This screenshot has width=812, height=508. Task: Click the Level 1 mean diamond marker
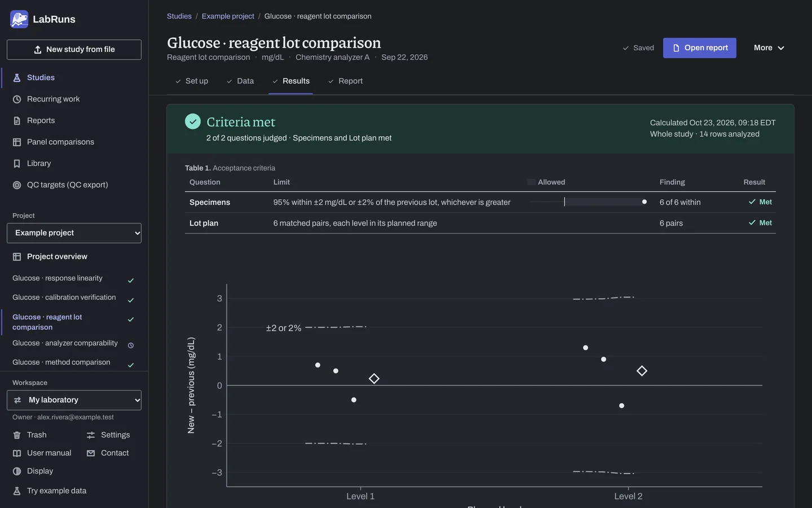click(x=374, y=379)
